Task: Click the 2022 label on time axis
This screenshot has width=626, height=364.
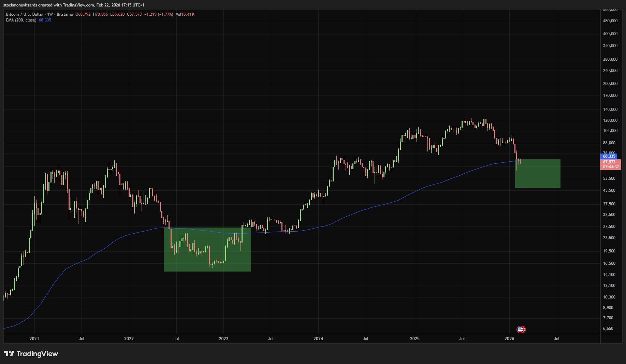Action: [129, 339]
